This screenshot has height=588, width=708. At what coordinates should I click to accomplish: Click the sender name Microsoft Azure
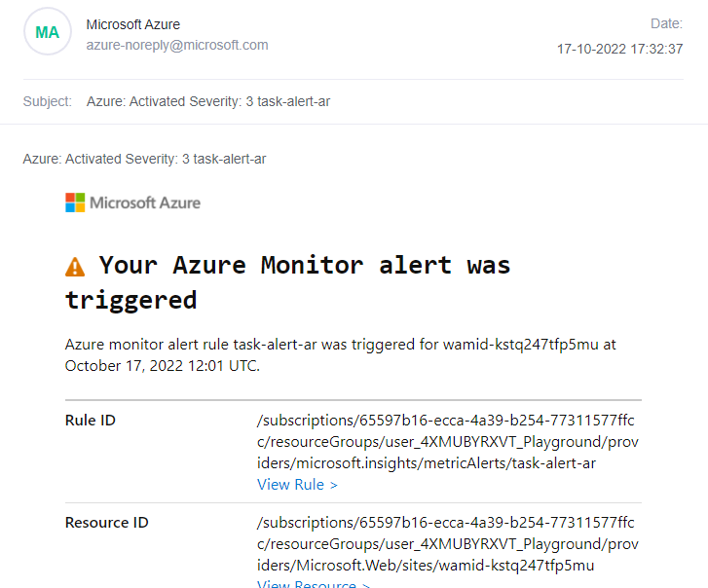pyautogui.click(x=132, y=24)
